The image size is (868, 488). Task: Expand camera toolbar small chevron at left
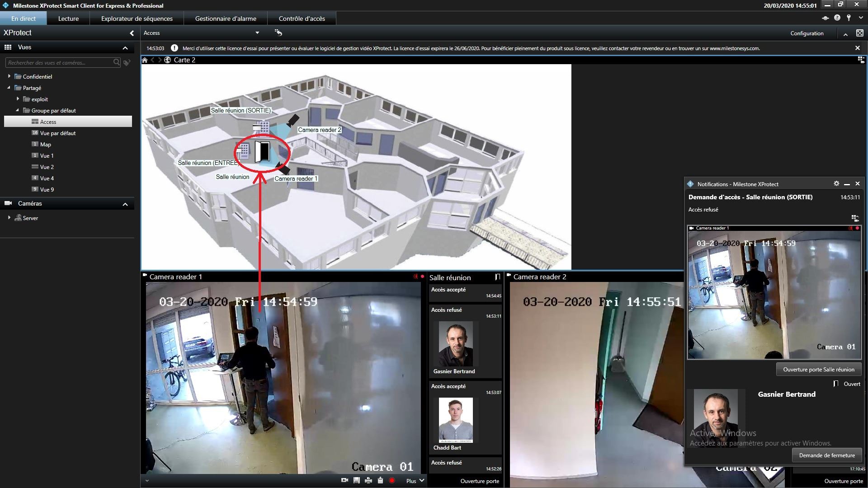point(147,481)
